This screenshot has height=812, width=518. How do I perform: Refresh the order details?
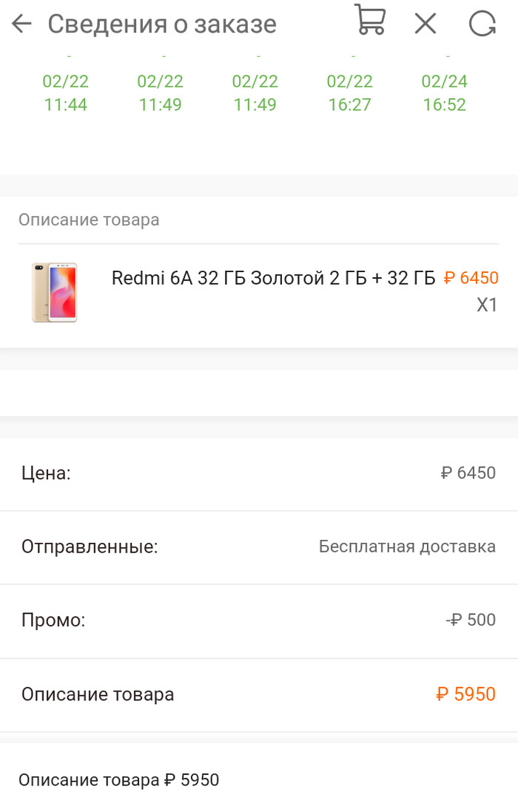coord(482,24)
